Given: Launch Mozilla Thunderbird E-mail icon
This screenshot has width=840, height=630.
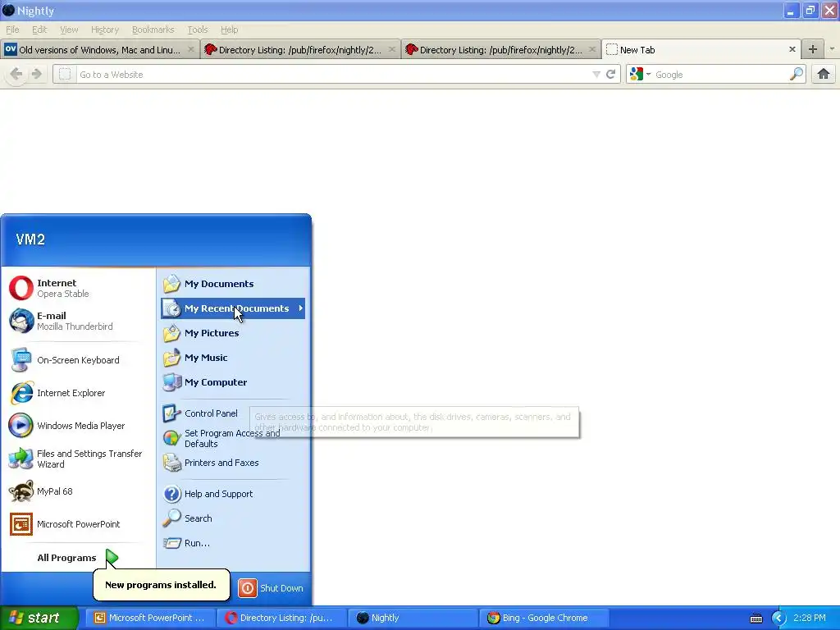Looking at the screenshot, I should tap(21, 321).
